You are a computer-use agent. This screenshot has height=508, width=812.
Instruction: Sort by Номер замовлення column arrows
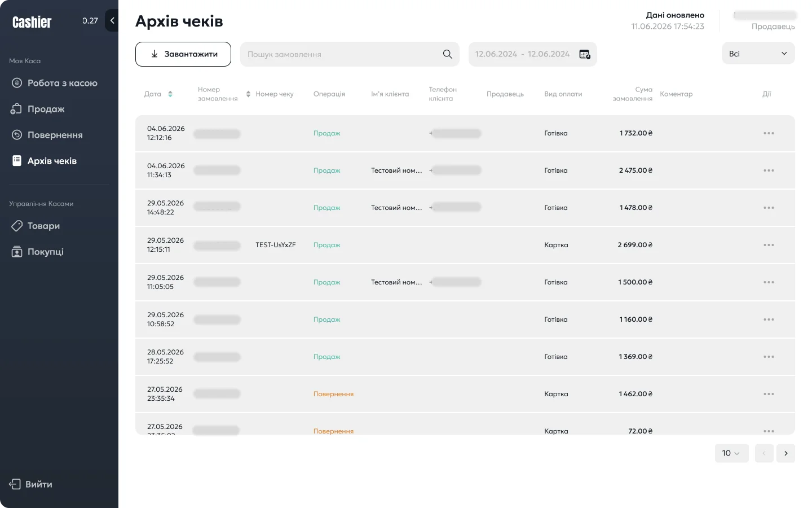(x=248, y=94)
